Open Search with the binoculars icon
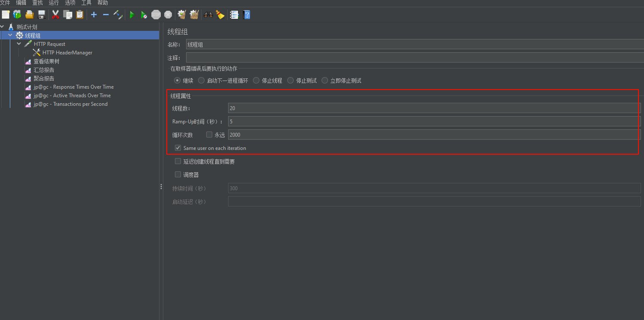644x320 pixels. (x=208, y=15)
